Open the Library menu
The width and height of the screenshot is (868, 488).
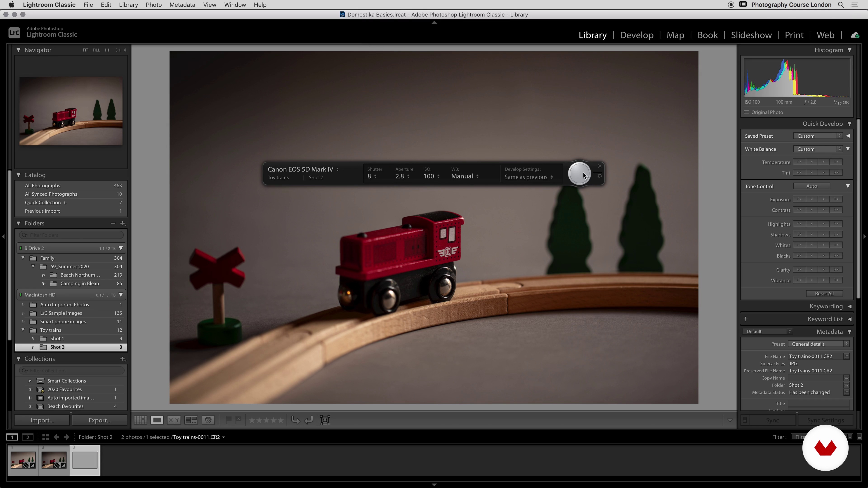(x=128, y=5)
